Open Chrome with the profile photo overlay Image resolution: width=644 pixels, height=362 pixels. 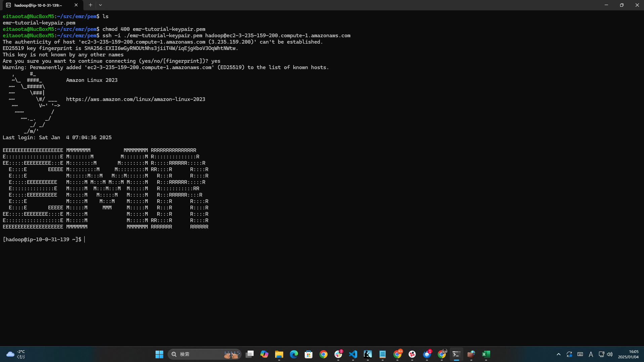442,354
